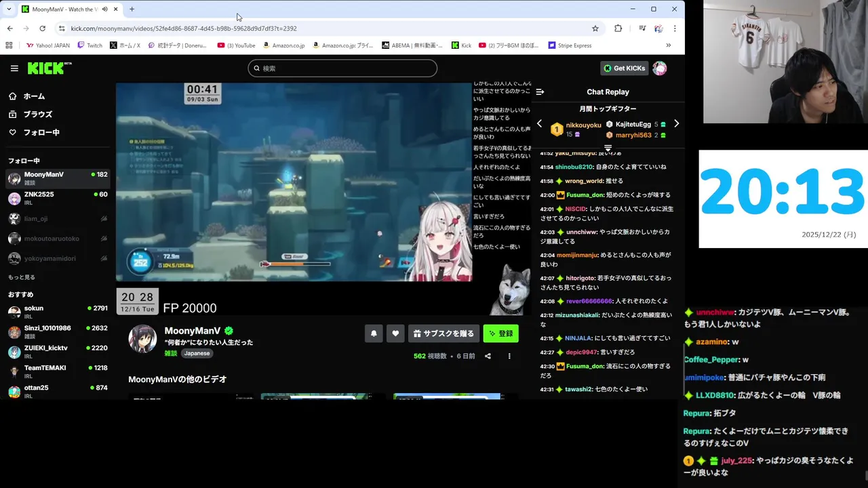Select ZNK2525 followed channel
868x488 pixels.
(x=58, y=199)
